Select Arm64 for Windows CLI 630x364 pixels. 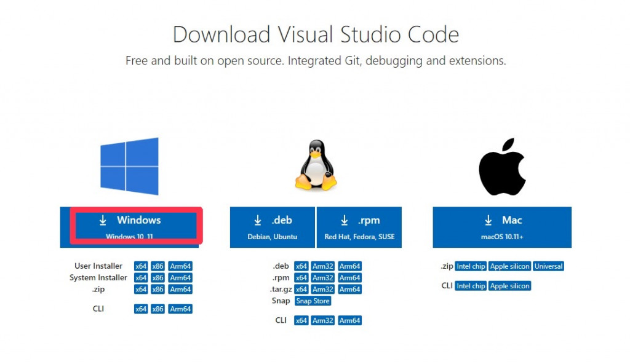180,309
